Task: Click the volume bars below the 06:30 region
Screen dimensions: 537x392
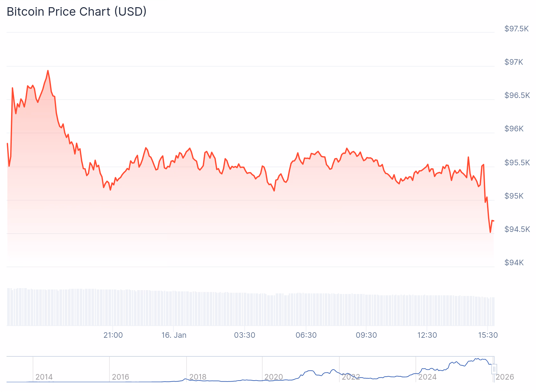Action: 306,309
